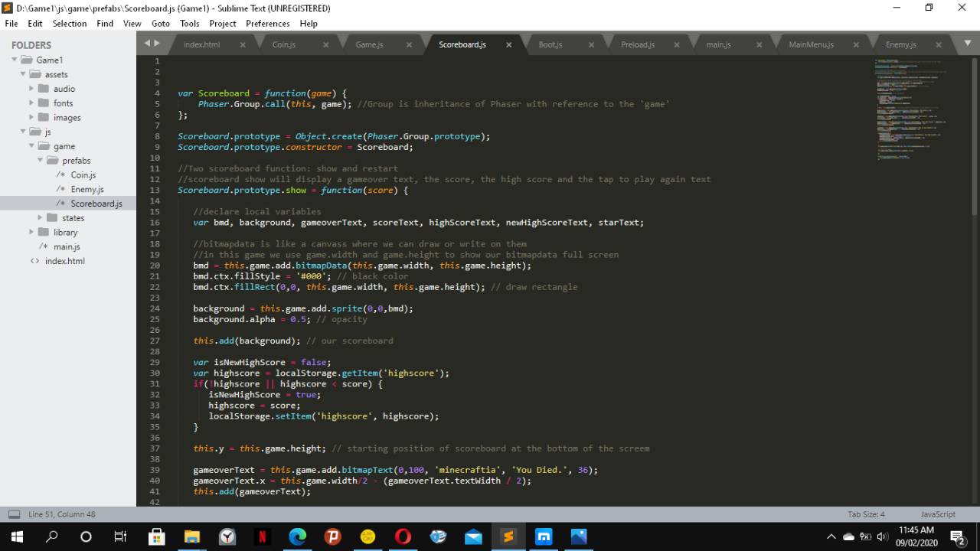Toggle the side bar via status bar icon

coord(14,514)
